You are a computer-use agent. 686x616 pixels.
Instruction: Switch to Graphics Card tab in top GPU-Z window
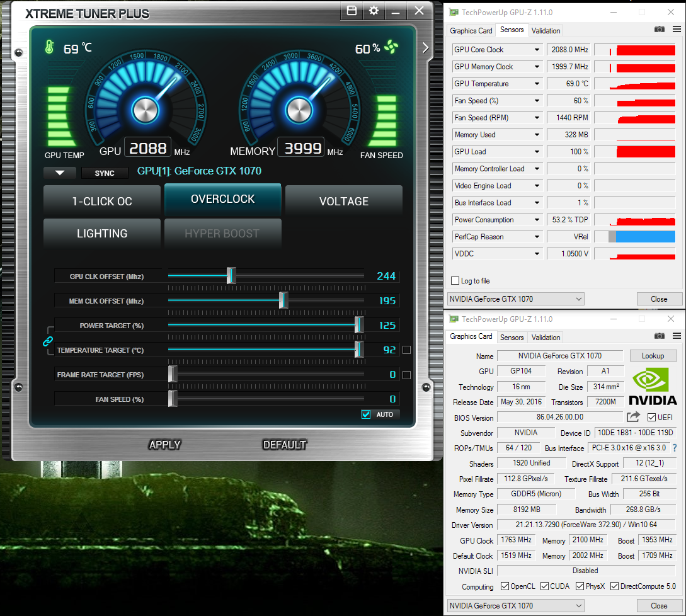(471, 31)
